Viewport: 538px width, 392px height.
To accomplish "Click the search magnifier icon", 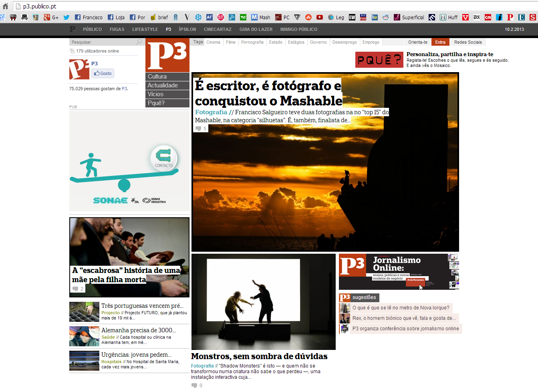I will click(139, 42).
